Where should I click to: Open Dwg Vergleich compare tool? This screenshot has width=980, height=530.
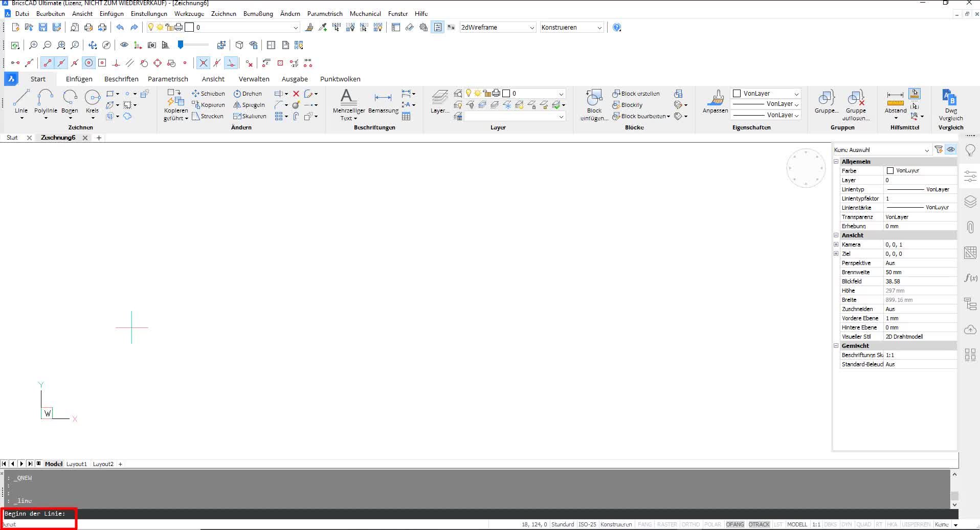[950, 101]
